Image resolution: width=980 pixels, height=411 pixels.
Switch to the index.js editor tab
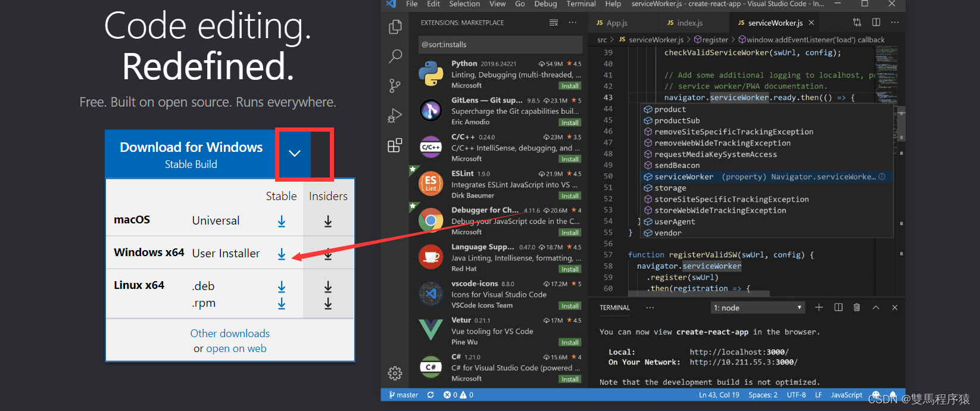click(691, 23)
